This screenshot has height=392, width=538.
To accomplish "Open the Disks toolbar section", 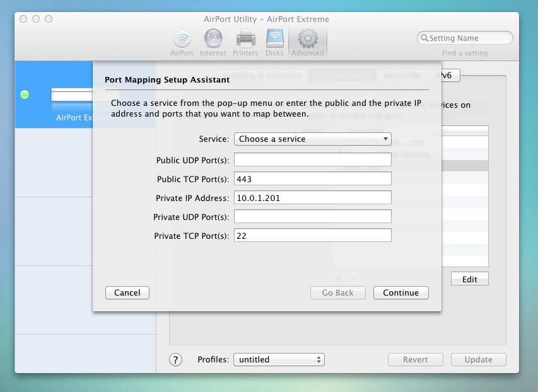I will click(x=274, y=43).
